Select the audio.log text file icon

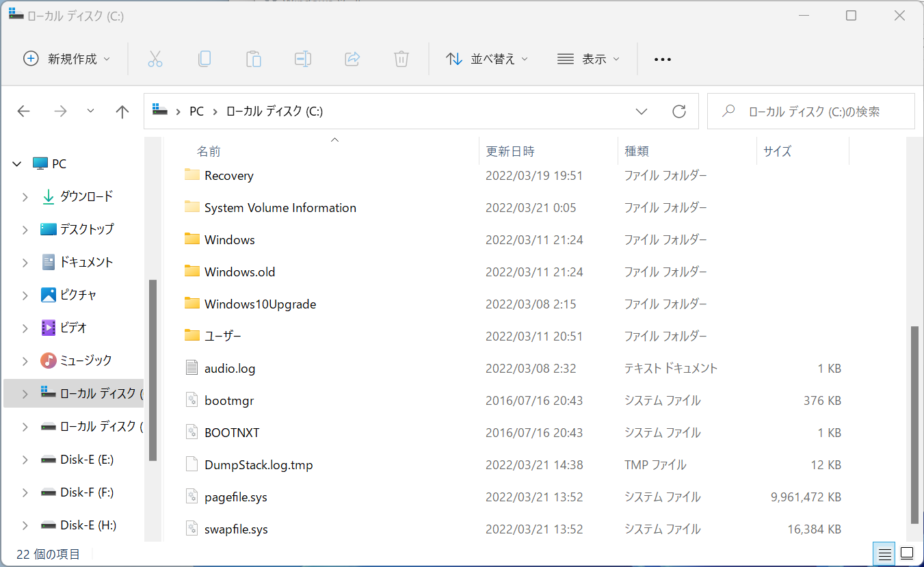[x=192, y=368]
